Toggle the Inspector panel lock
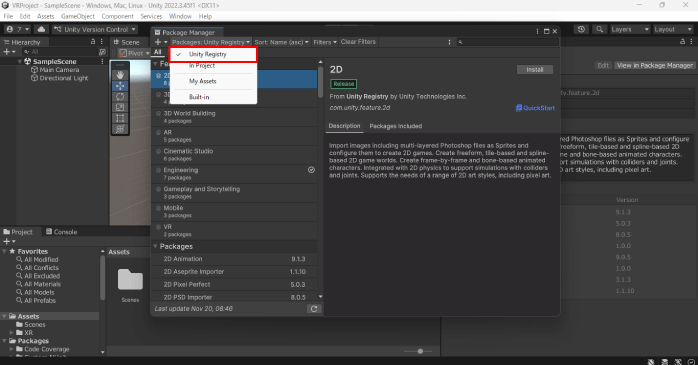Image resolution: width=698 pixels, height=365 pixels. [x=682, y=41]
